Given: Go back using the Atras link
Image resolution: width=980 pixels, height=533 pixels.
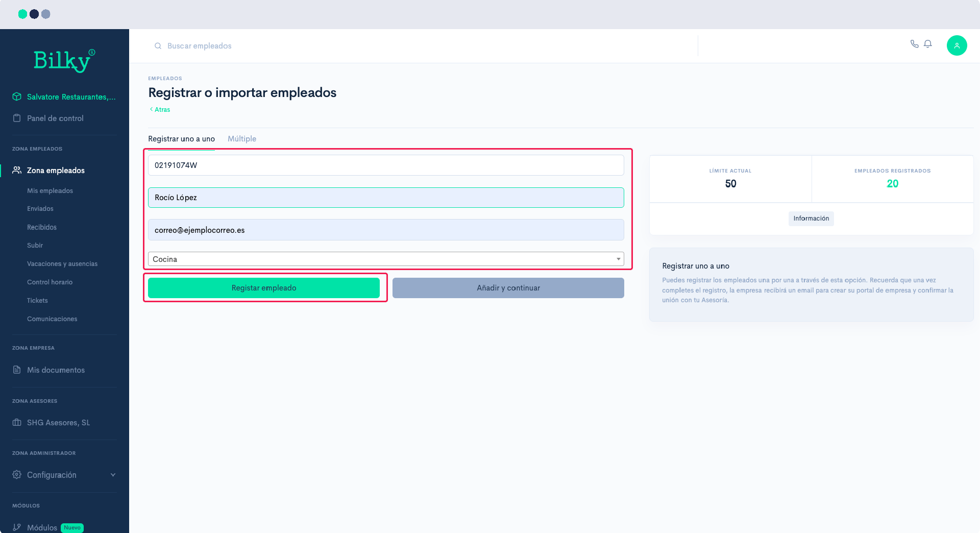Looking at the screenshot, I should [159, 109].
